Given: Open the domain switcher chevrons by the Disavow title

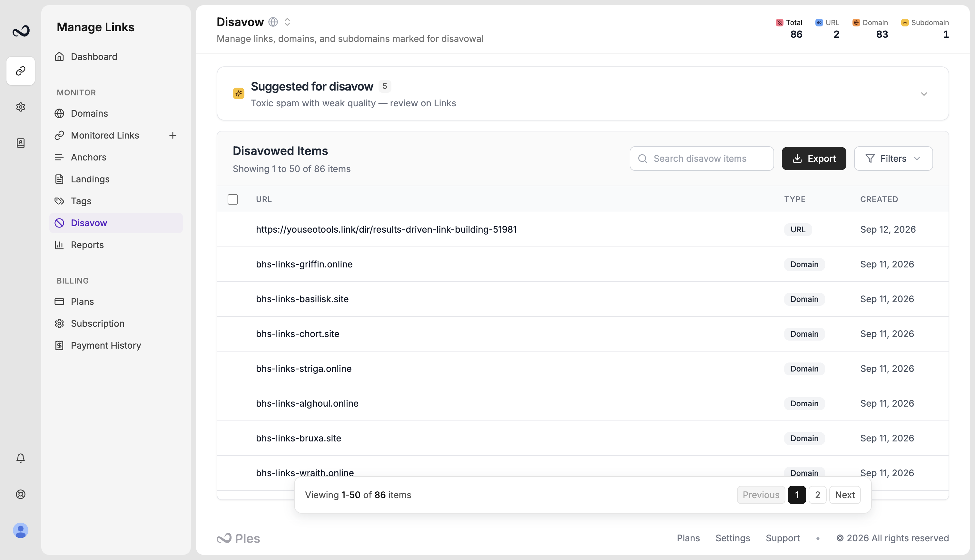Looking at the screenshot, I should click(x=287, y=22).
